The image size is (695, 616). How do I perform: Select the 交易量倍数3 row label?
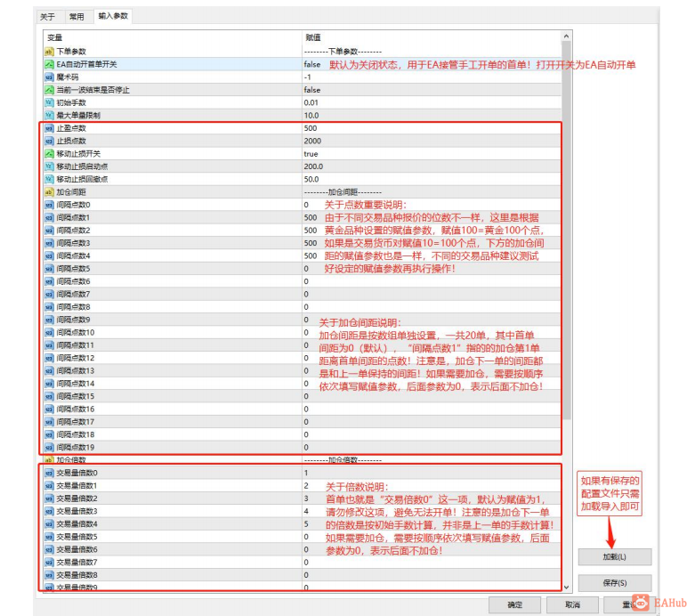coord(77,511)
